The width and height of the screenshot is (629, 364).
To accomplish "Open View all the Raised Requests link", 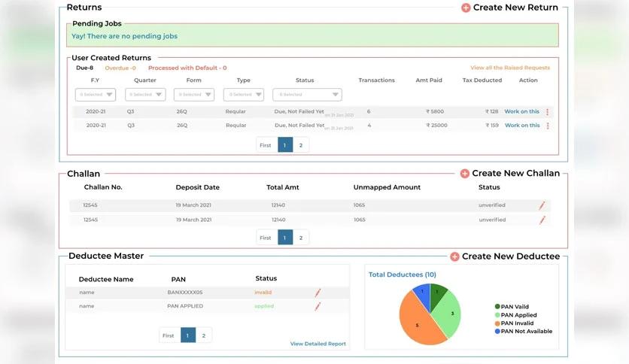I will pos(510,68).
